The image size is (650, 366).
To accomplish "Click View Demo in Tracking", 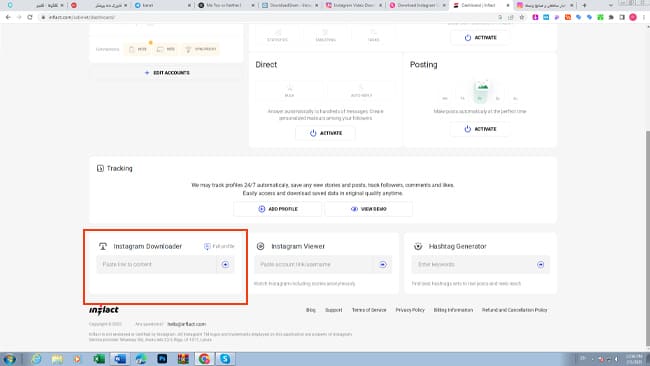I will coord(369,209).
